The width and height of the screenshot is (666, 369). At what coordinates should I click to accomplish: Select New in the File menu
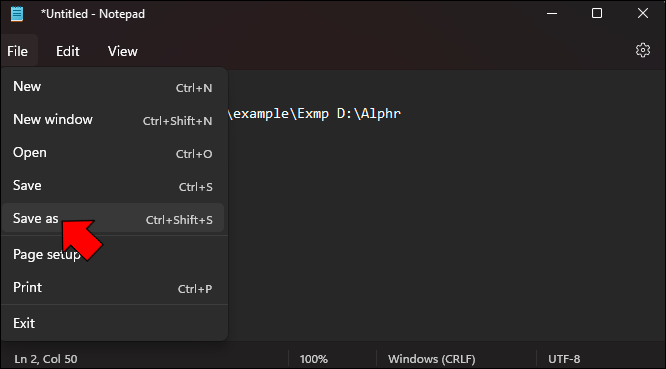coord(113,87)
